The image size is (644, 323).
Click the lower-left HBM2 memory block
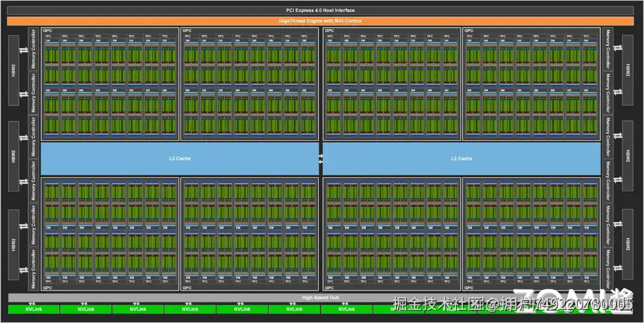click(14, 245)
